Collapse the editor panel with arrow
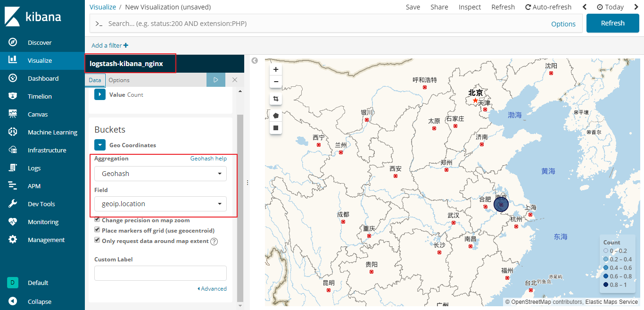This screenshot has height=310, width=644. tap(255, 61)
